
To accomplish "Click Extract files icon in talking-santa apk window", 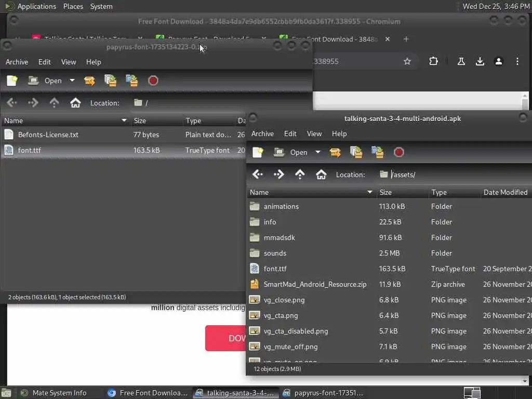I will [335, 152].
